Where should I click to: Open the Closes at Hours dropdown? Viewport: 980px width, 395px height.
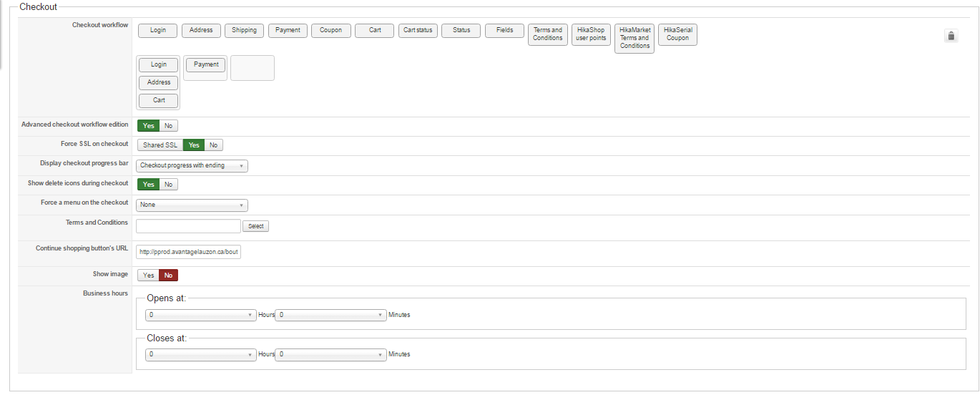[x=200, y=354]
